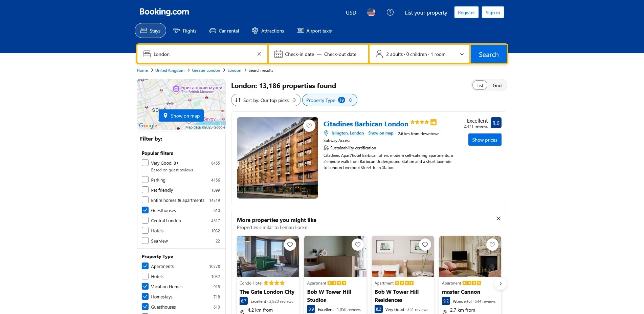Select the Stays navigation icon
This screenshot has height=314, width=644.
[x=144, y=30]
